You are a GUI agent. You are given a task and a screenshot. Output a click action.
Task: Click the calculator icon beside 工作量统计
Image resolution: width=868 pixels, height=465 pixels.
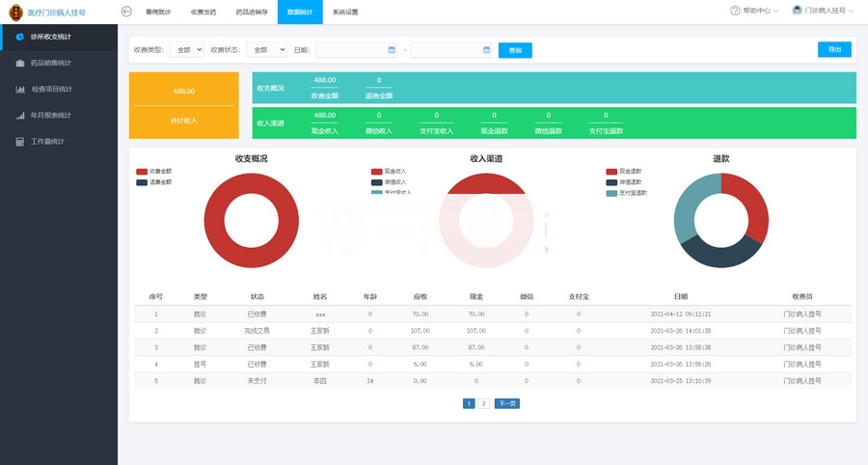(19, 141)
